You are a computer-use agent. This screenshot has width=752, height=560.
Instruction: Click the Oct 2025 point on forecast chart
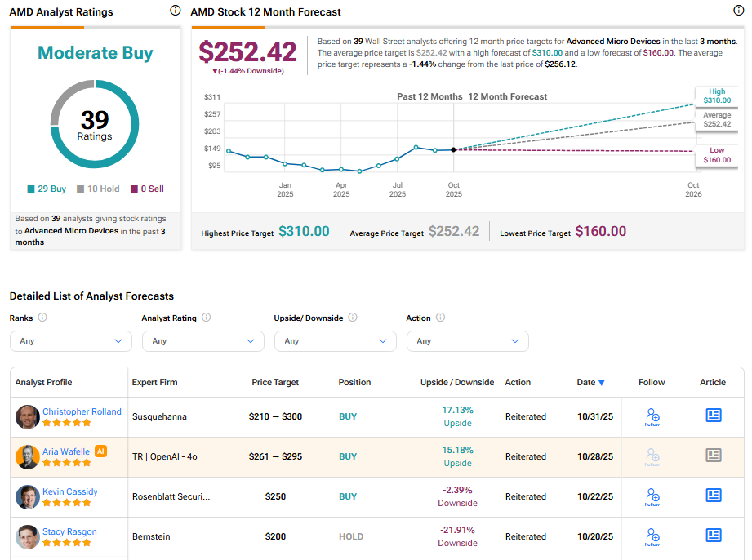[453, 149]
